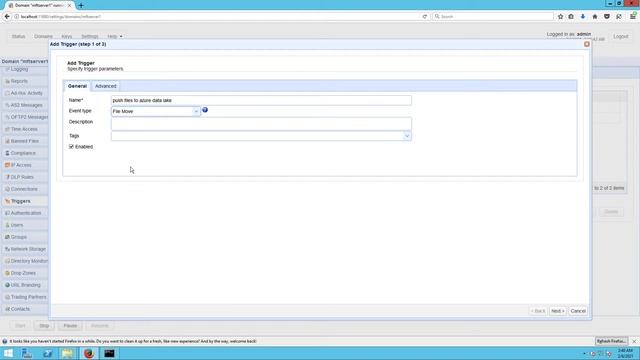Open the Status menu item

(18, 36)
